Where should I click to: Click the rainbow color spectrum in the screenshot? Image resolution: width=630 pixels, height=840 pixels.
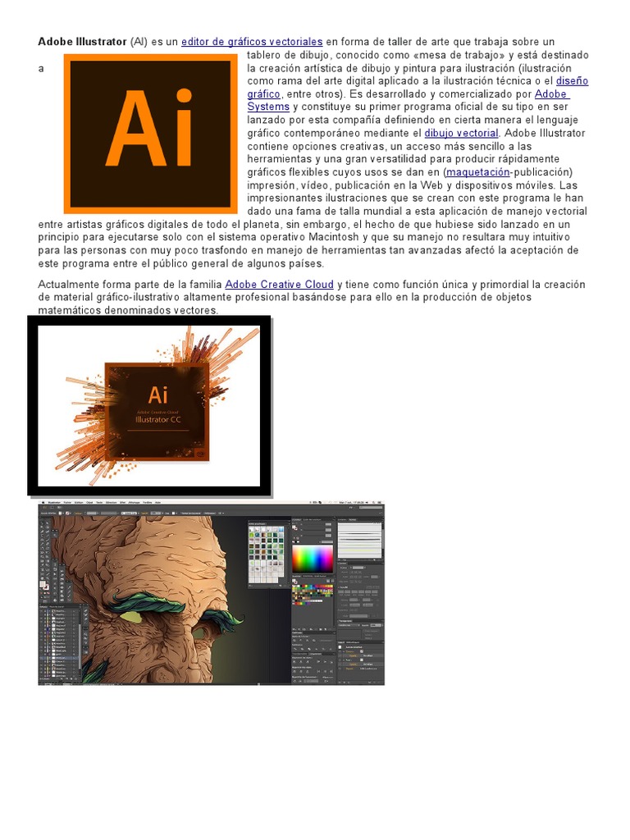(x=313, y=559)
